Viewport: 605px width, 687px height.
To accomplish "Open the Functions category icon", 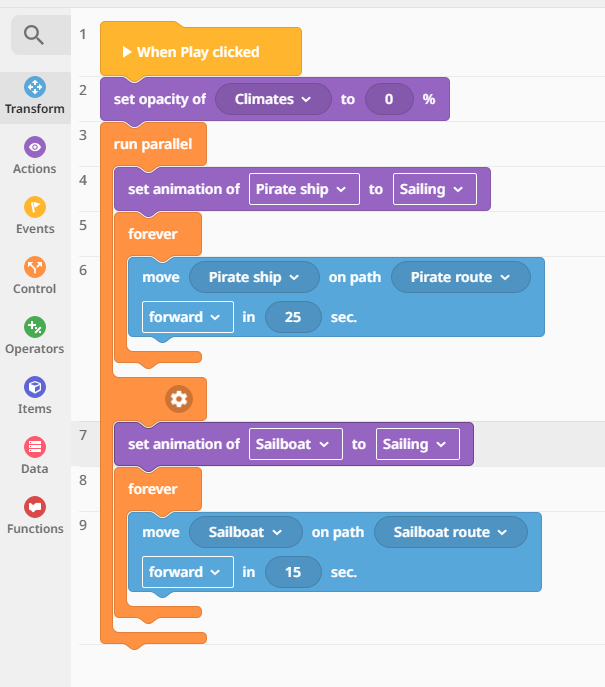I will pyautogui.click(x=35, y=507).
